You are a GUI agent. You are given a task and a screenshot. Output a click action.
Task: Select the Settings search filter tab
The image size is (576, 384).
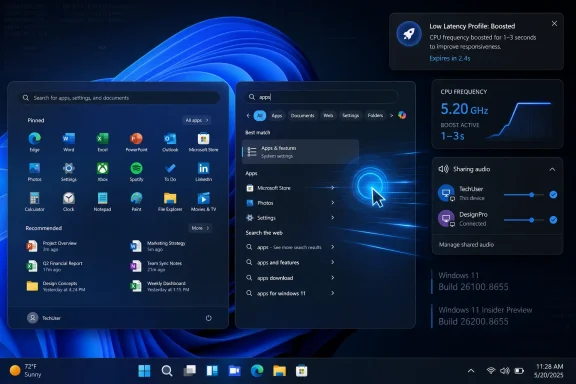[x=350, y=115]
